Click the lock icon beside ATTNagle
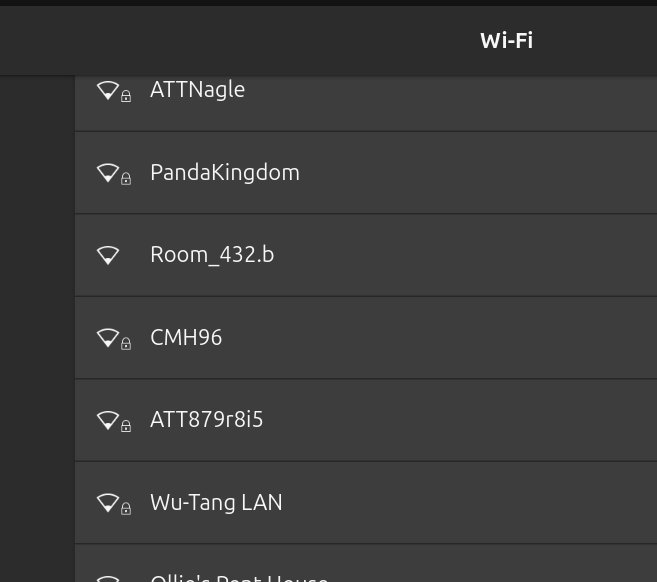657x582 pixels. click(126, 97)
